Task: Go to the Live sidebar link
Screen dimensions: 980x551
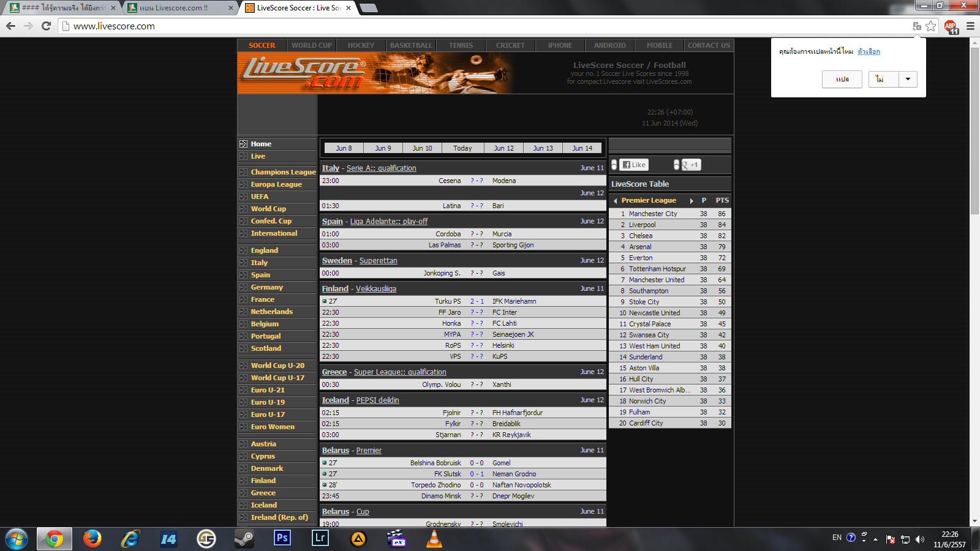Action: 258,156
